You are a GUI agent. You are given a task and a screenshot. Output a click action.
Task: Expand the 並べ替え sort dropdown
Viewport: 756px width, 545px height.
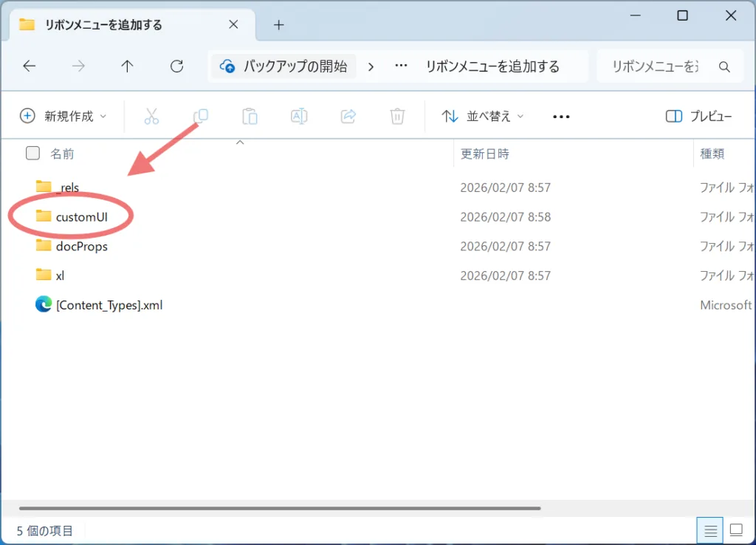(x=483, y=116)
